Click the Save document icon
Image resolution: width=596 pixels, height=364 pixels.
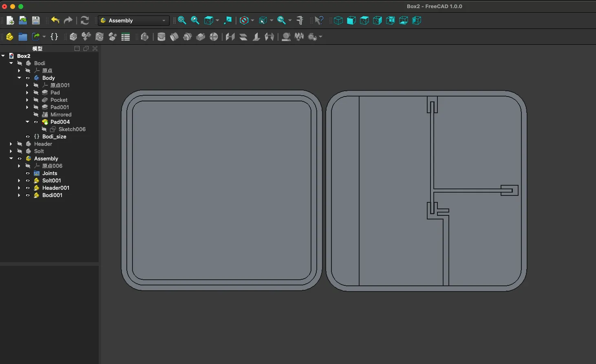coord(36,20)
